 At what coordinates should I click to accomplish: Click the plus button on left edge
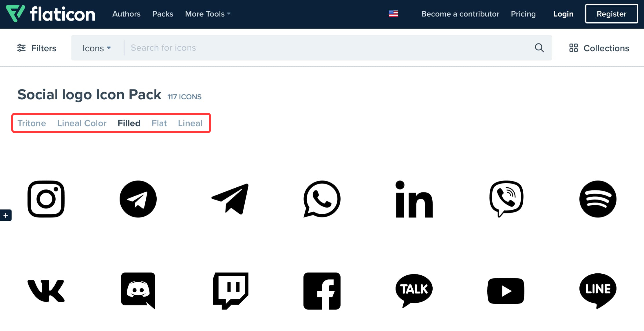pyautogui.click(x=6, y=215)
